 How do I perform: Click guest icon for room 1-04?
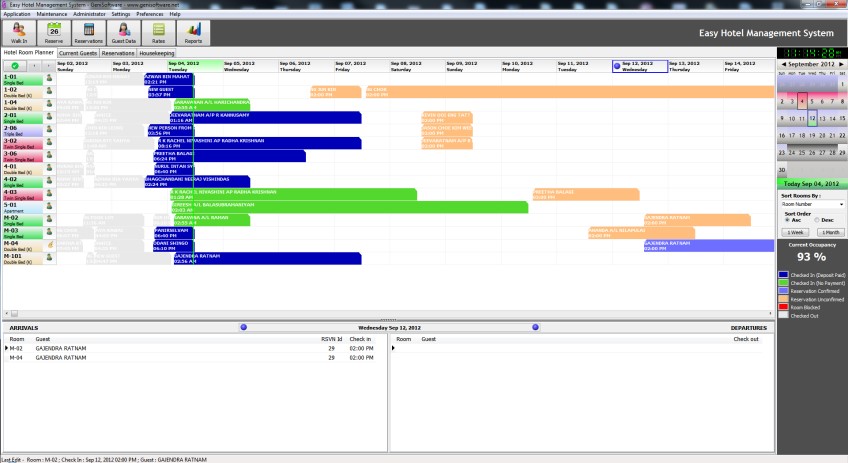tap(49, 103)
